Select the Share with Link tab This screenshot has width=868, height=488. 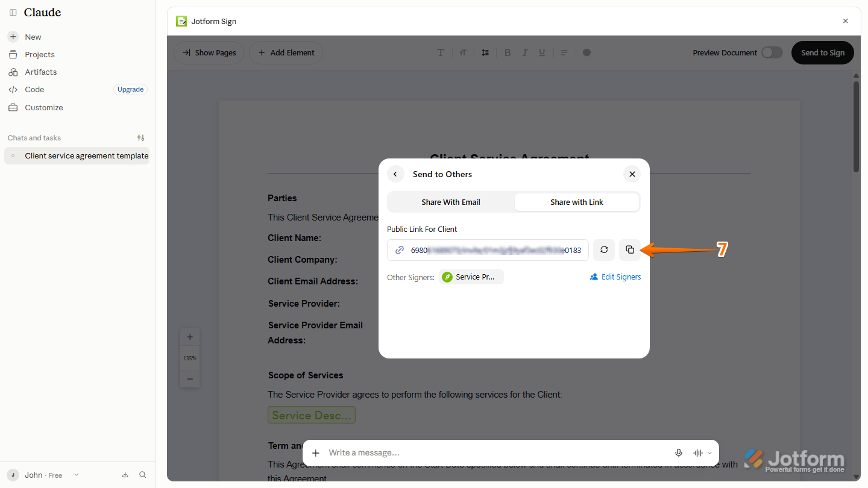tap(577, 202)
